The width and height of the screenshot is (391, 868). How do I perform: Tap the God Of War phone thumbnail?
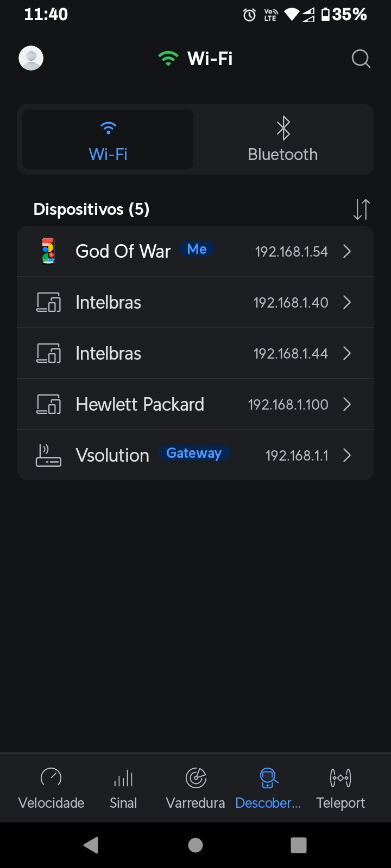[x=48, y=251]
